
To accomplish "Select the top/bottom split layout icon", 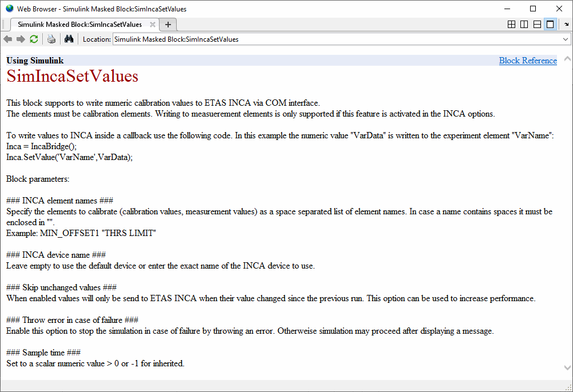I will [537, 25].
